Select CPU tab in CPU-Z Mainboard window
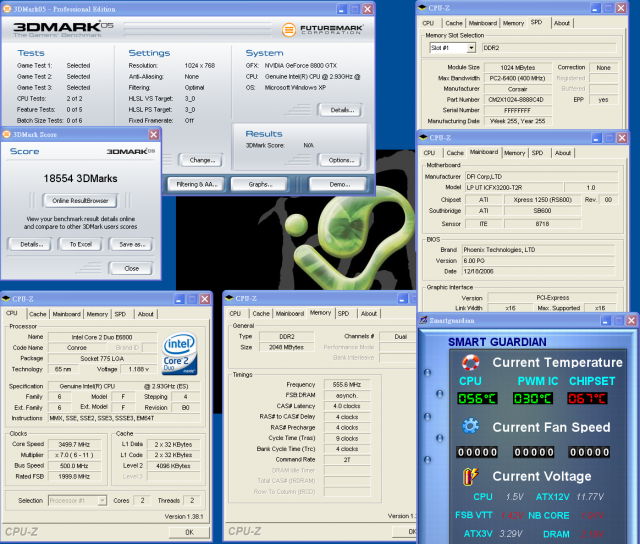Screen dimensions: 640x544 (x=429, y=153)
